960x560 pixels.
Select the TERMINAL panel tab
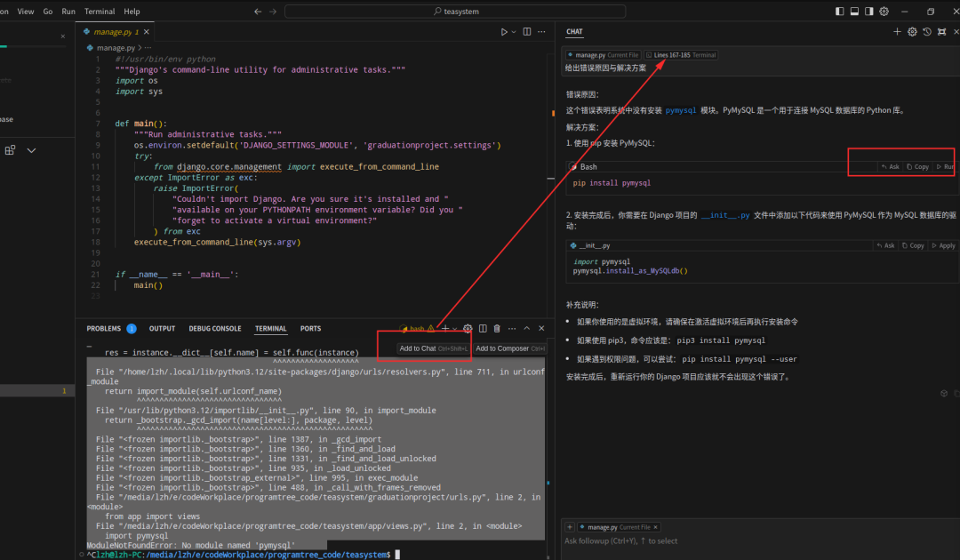tap(270, 329)
